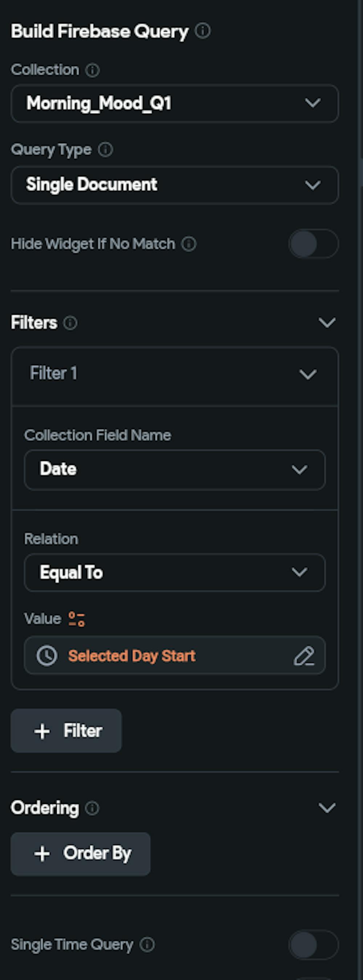Click the orange variable icon beside Value
Viewport: 363px width, 980px height.
pyautogui.click(x=77, y=618)
